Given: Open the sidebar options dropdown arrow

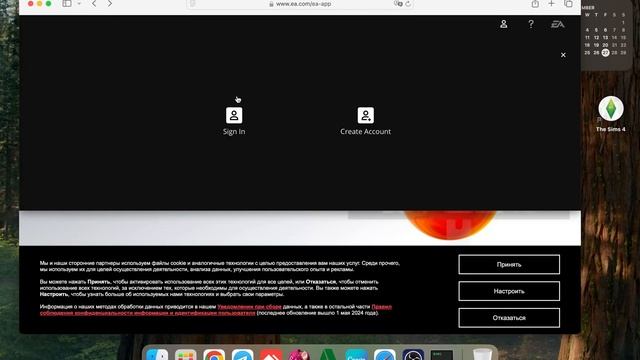Looking at the screenshot, I should (79, 4).
